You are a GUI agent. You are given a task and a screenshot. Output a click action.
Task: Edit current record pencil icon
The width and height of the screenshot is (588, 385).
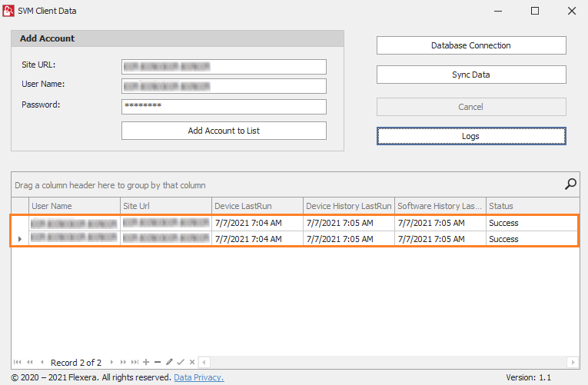[x=169, y=362]
